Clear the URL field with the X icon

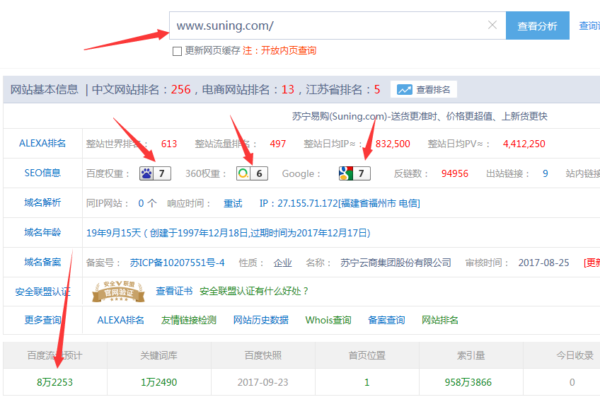click(x=492, y=25)
